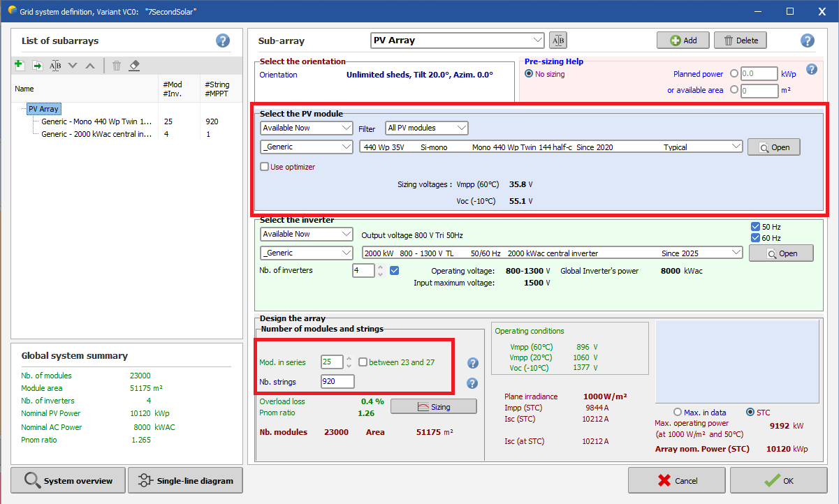The width and height of the screenshot is (839, 504).
Task: Open the selected PV module details
Action: [x=773, y=147]
